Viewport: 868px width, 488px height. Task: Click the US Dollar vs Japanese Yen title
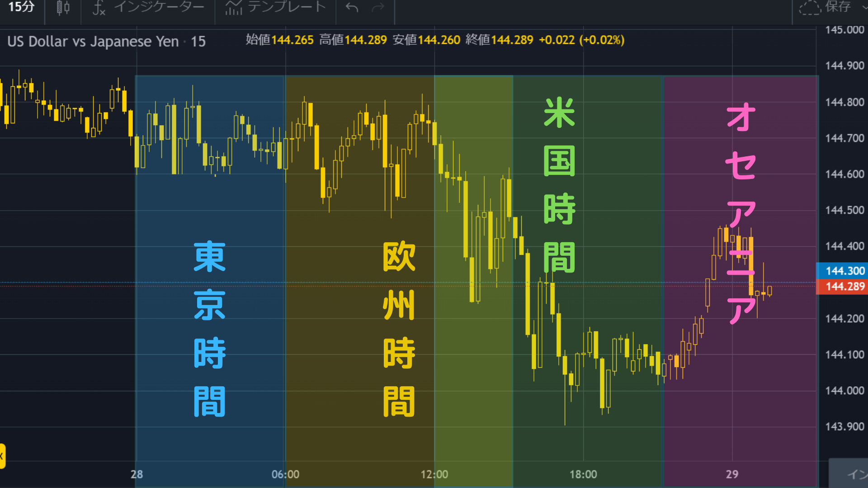(93, 42)
